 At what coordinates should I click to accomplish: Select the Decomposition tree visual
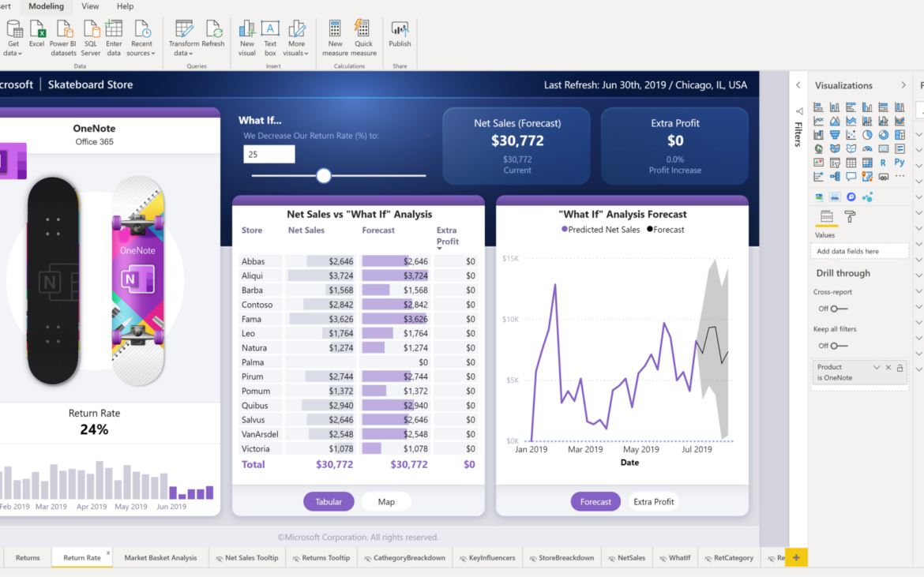(835, 176)
